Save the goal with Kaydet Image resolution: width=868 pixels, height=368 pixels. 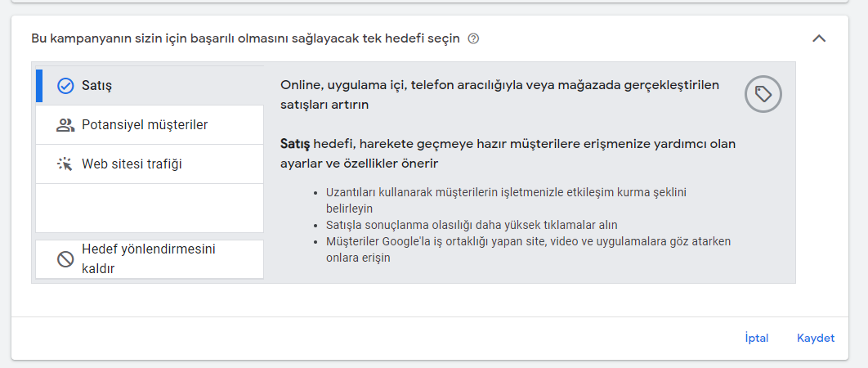tap(816, 338)
